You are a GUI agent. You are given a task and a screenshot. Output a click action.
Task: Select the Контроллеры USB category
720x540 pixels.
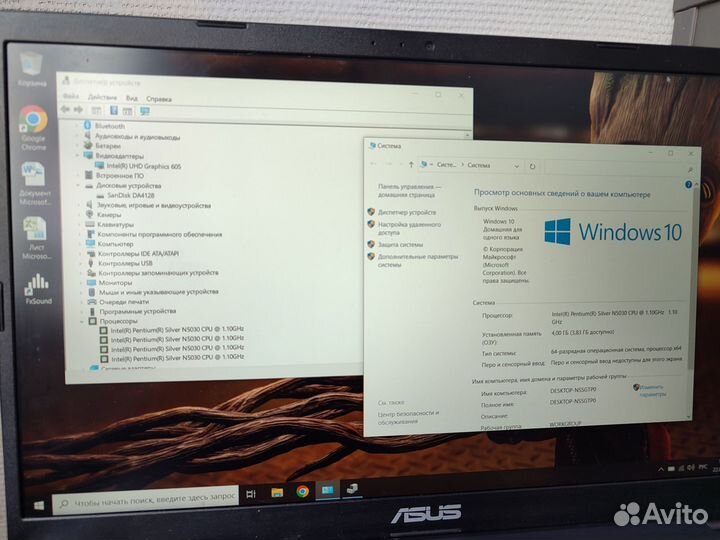pyautogui.click(x=125, y=263)
